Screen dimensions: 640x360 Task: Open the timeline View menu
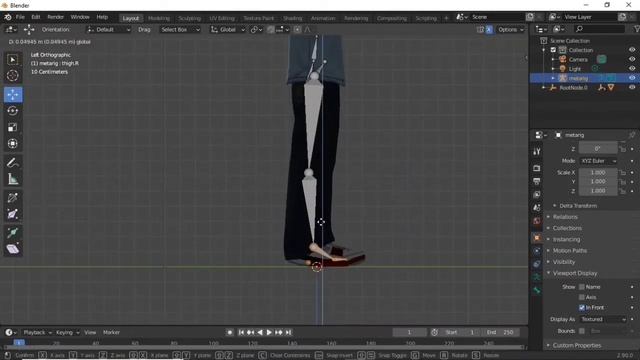[90, 332]
